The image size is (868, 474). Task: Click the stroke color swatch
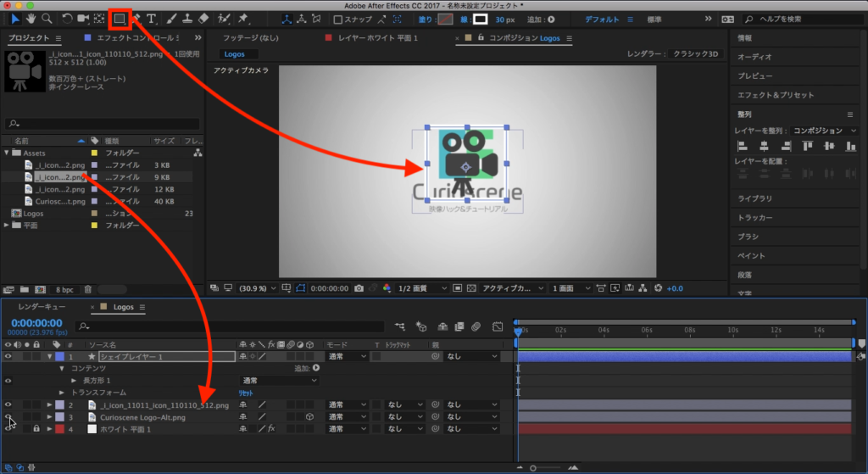(481, 19)
